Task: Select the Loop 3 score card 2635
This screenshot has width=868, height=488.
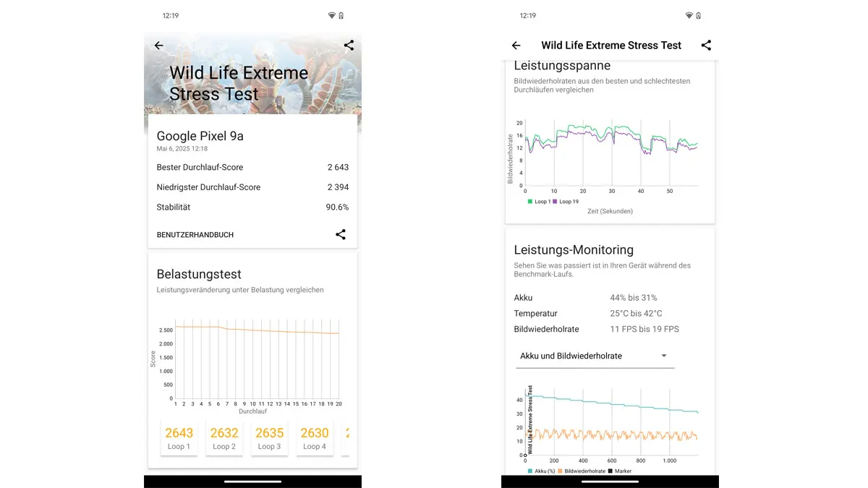Action: [x=270, y=437]
